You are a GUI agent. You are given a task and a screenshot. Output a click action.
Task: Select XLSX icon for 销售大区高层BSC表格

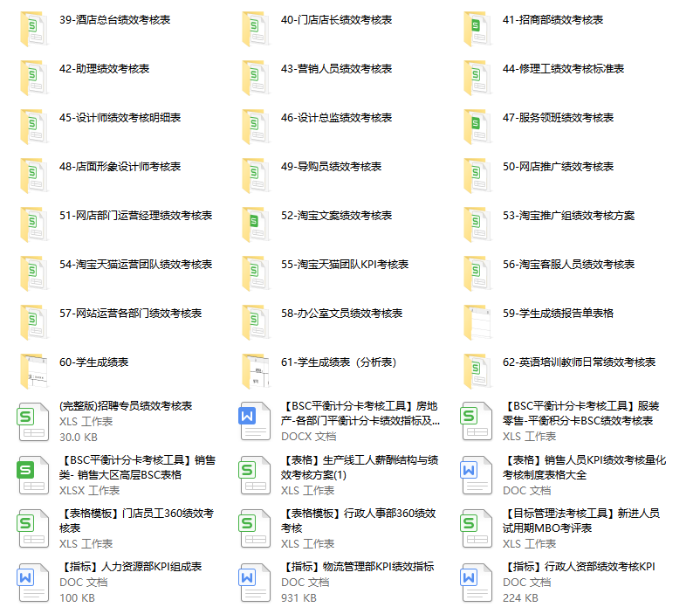coord(32,475)
